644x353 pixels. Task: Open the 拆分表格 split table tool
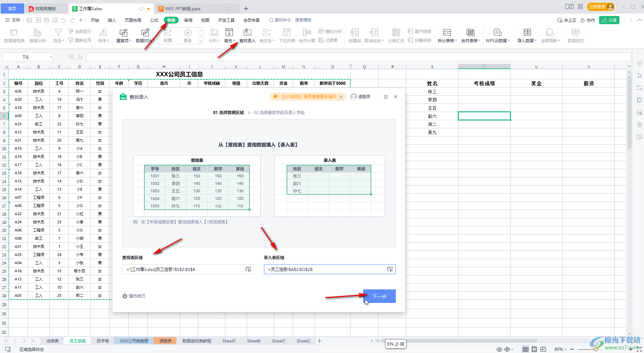pos(447,36)
